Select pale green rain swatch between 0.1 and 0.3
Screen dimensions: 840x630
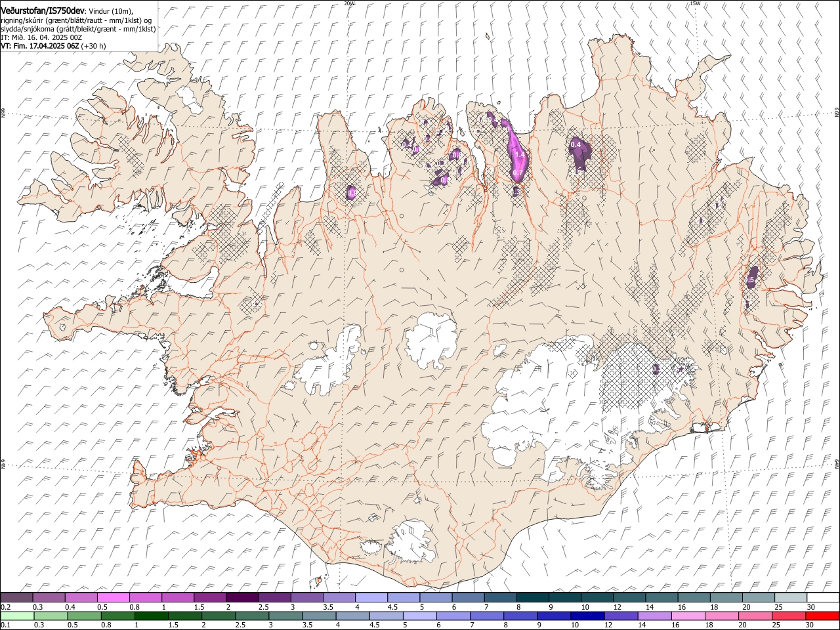click(17, 616)
